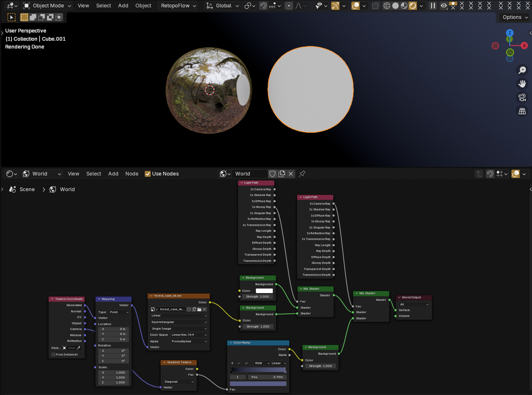Enable From Instancer checkbox in Texture Coordinate
The height and width of the screenshot is (395, 532).
tap(53, 354)
